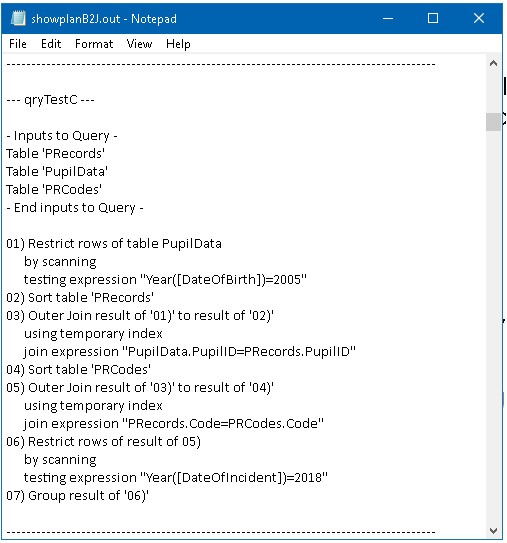The image size is (507, 543).
Task: Click join expression PRecords.Code=PRCodes.Code line
Action: [174, 424]
